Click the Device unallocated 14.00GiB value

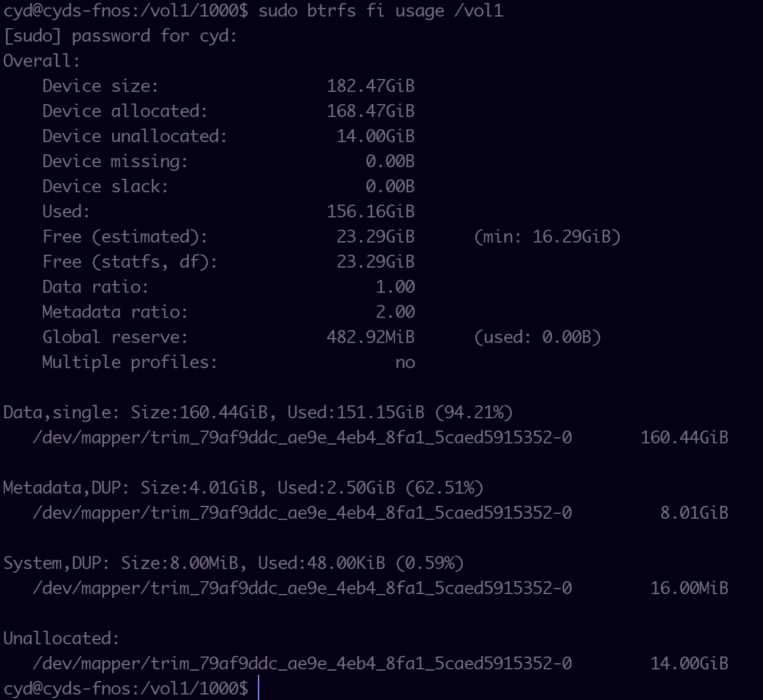pyautogui.click(x=376, y=136)
